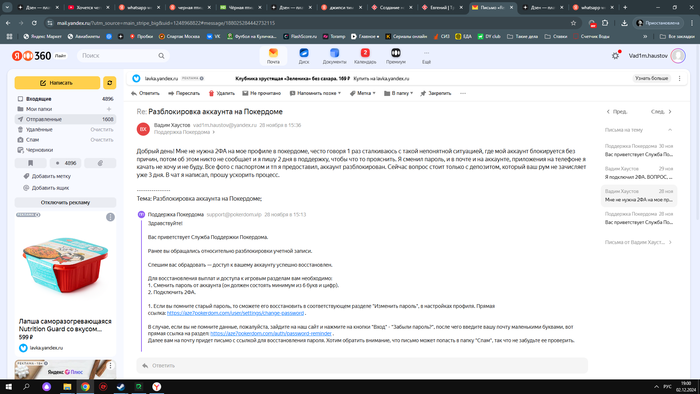Click Закрепить to pin message
Viewport: 700px width, 394px height.
click(436, 93)
